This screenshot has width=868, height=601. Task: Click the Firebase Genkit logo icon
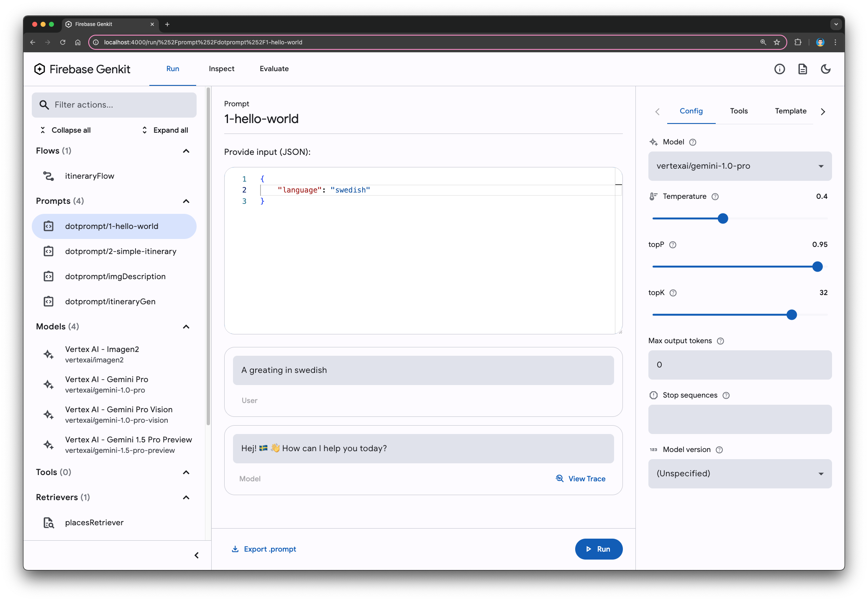[x=40, y=69]
